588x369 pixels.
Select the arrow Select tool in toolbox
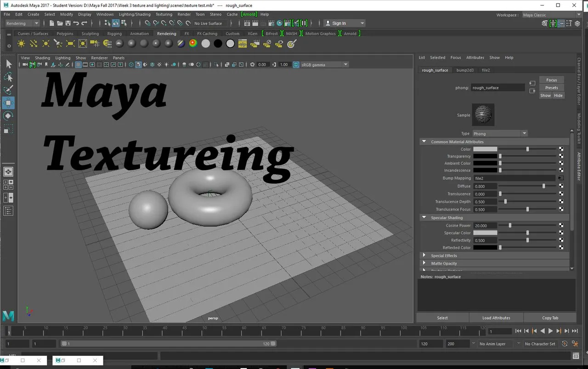click(8, 64)
